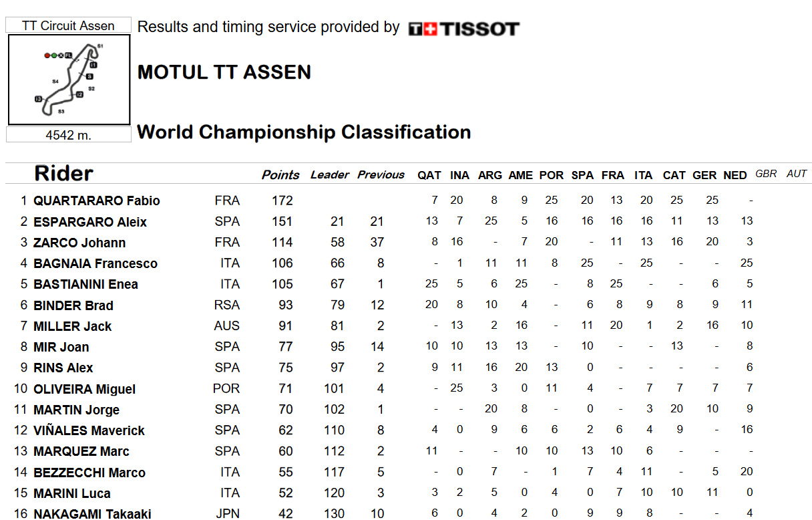This screenshot has height=520, width=812.
Task: Click the Leader column header
Action: pyautogui.click(x=330, y=174)
